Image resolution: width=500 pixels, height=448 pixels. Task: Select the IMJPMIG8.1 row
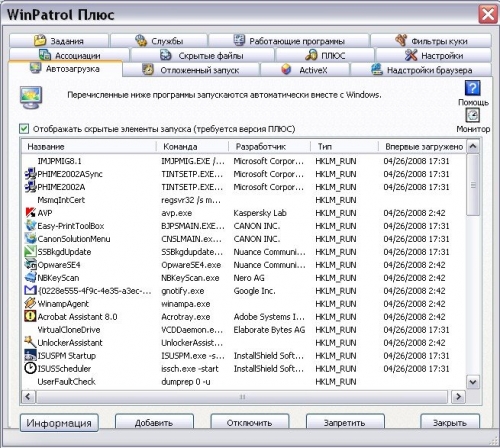[244, 161]
